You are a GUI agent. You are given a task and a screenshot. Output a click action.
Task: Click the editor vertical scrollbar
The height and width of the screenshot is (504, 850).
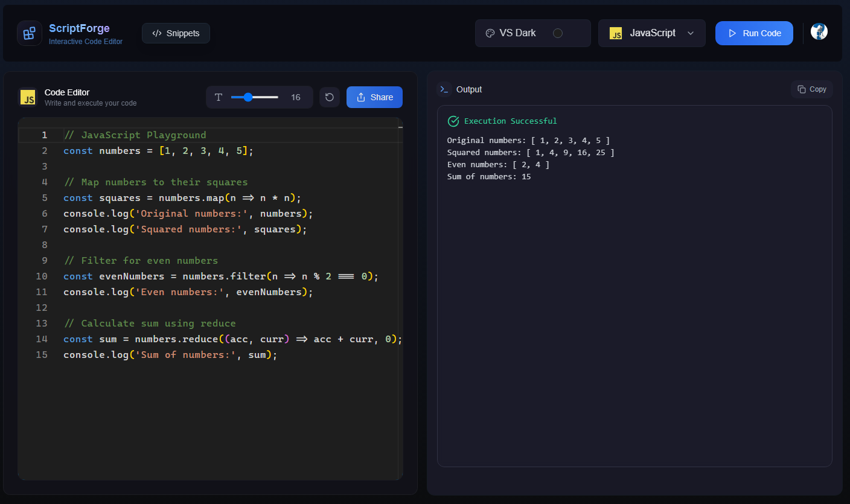(400, 299)
